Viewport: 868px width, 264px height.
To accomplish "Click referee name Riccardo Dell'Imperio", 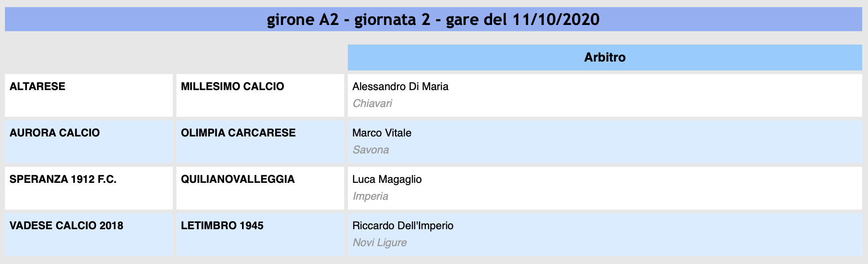I will click(x=403, y=226).
